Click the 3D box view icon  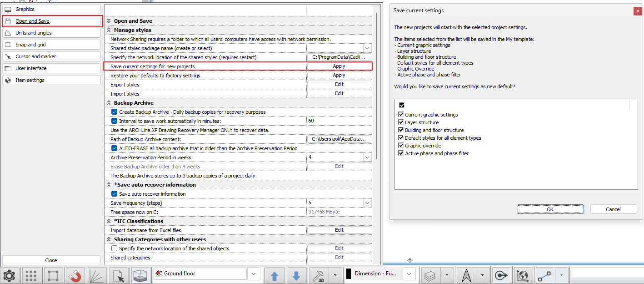click(x=140, y=276)
